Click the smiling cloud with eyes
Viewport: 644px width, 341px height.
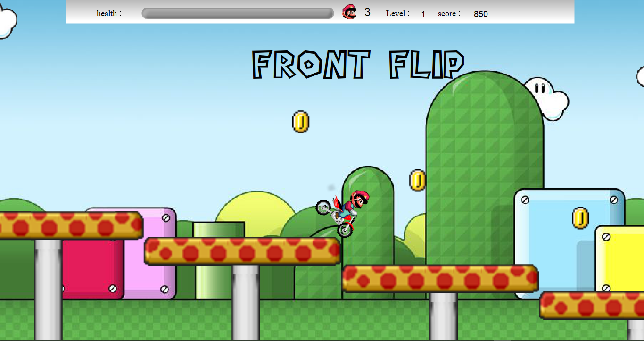pyautogui.click(x=547, y=98)
